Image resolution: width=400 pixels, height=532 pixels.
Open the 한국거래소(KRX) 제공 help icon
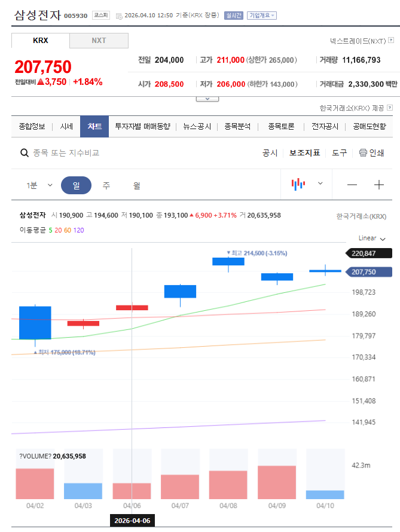[x=390, y=108]
